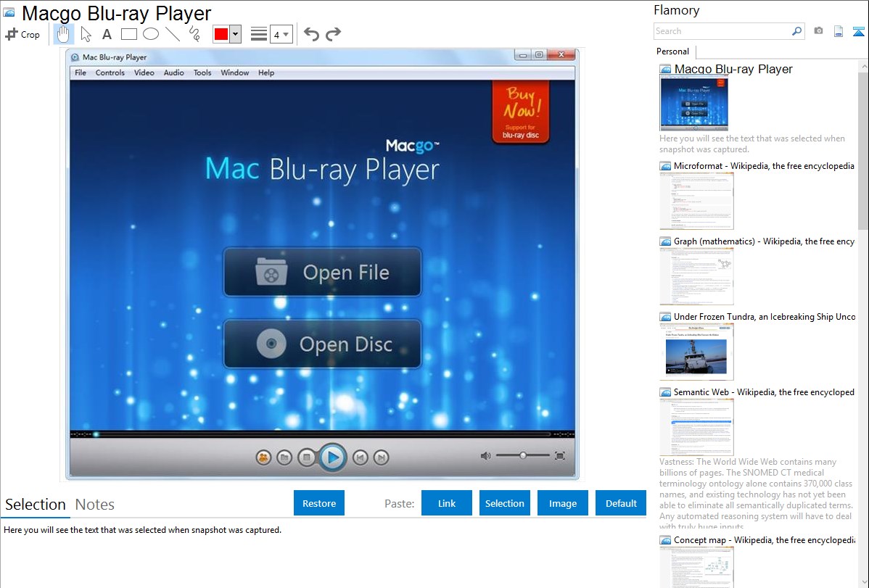Click the Buy Now banner
The height and width of the screenshot is (588, 869).
520,112
